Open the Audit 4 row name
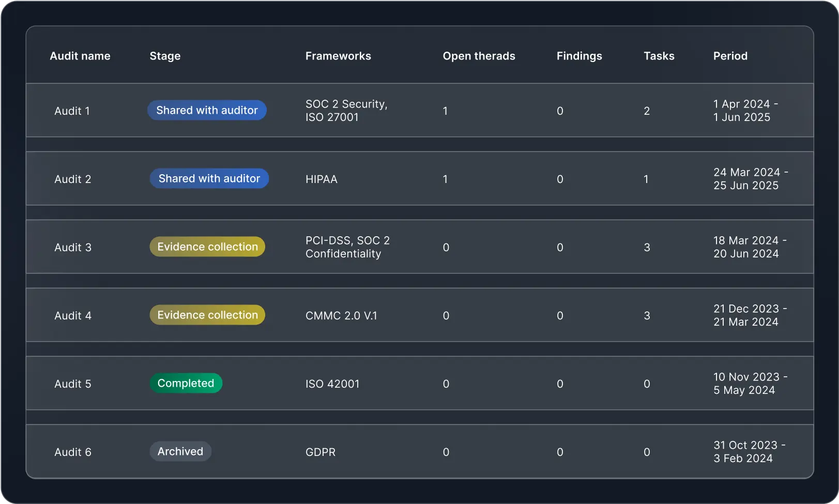The width and height of the screenshot is (839, 504). [x=72, y=315]
